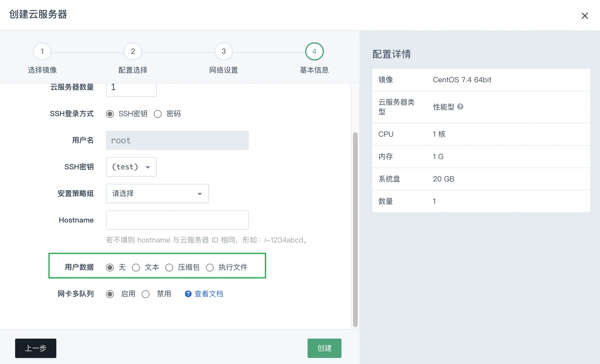Click the step 3 网络设置 circle
This screenshot has height=364, width=600.
[223, 51]
